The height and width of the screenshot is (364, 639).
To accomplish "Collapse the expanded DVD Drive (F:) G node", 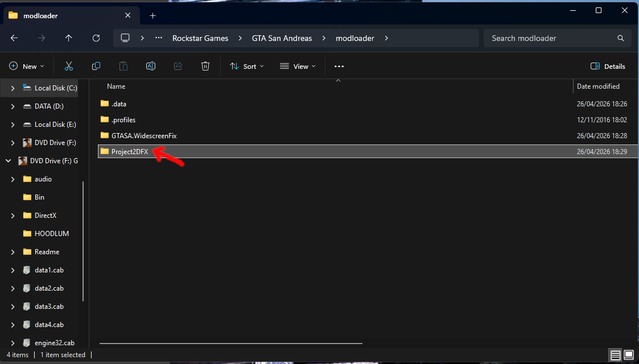I will coord(8,161).
